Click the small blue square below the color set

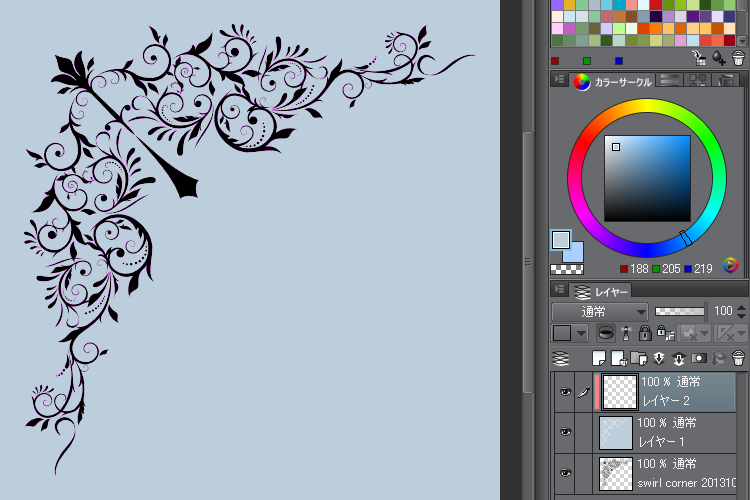[x=619, y=61]
